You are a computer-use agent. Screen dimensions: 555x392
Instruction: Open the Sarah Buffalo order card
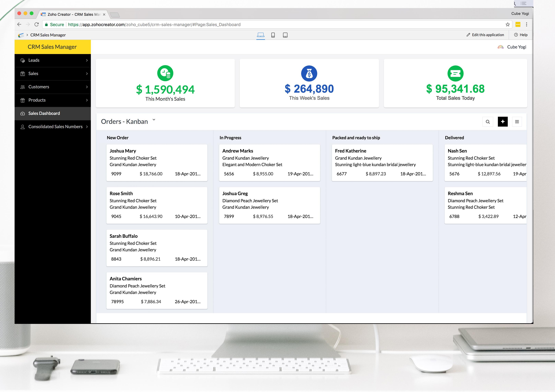click(x=157, y=248)
